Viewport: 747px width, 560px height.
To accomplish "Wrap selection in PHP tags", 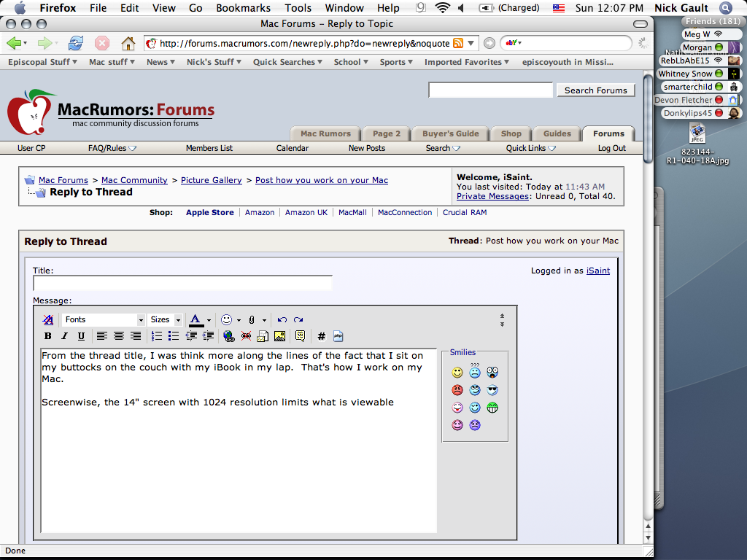I will (338, 336).
